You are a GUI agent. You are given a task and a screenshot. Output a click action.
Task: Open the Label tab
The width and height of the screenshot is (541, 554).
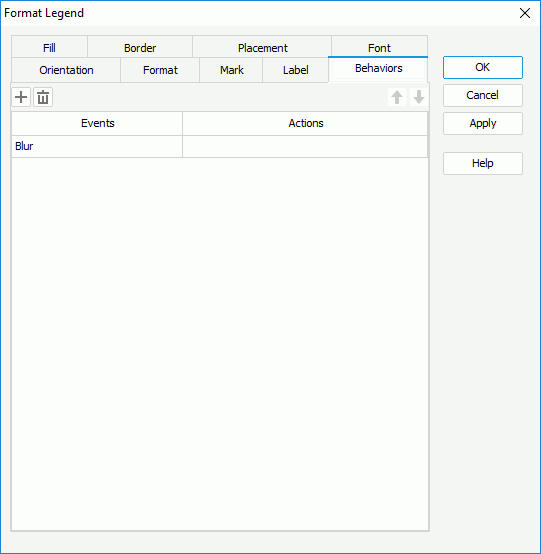(296, 70)
